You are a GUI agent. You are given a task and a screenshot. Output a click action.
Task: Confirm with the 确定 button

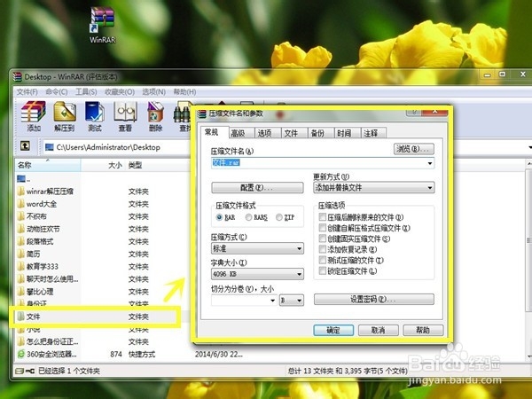pyautogui.click(x=333, y=330)
